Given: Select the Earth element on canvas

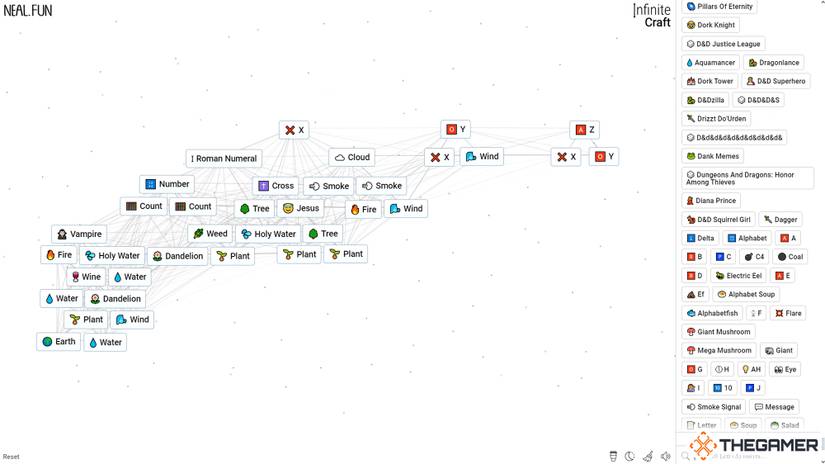Looking at the screenshot, I should pos(58,342).
